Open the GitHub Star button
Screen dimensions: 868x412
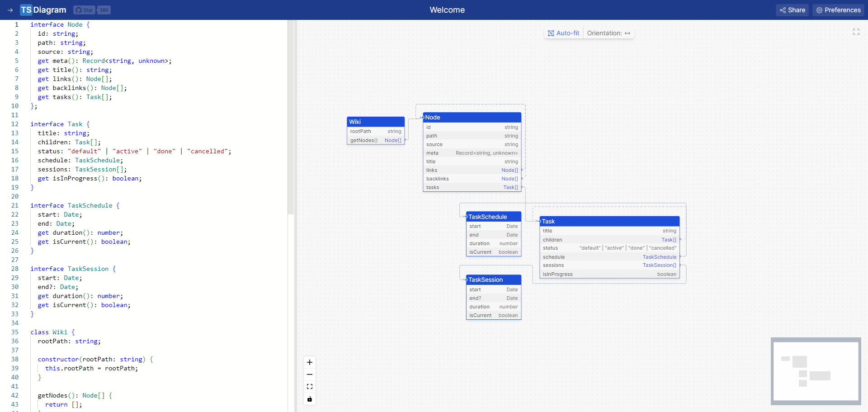click(x=84, y=10)
